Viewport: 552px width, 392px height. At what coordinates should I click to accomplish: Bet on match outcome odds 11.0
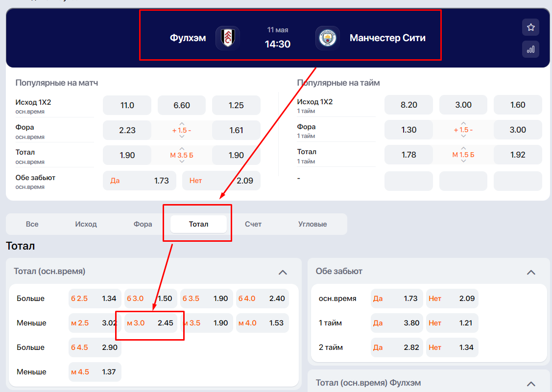(x=127, y=105)
